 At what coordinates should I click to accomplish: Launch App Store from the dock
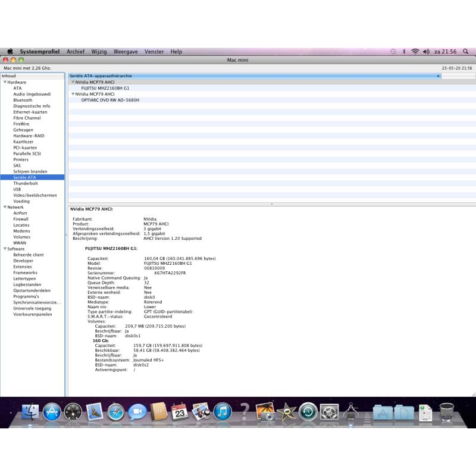[x=52, y=412]
